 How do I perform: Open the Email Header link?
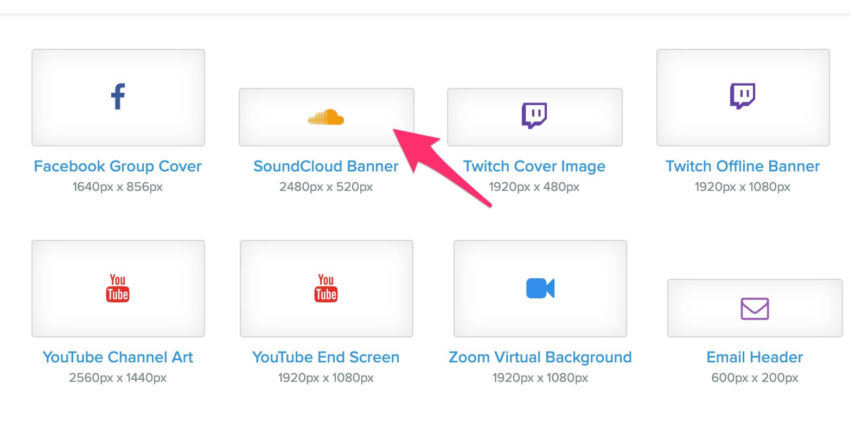click(x=755, y=357)
